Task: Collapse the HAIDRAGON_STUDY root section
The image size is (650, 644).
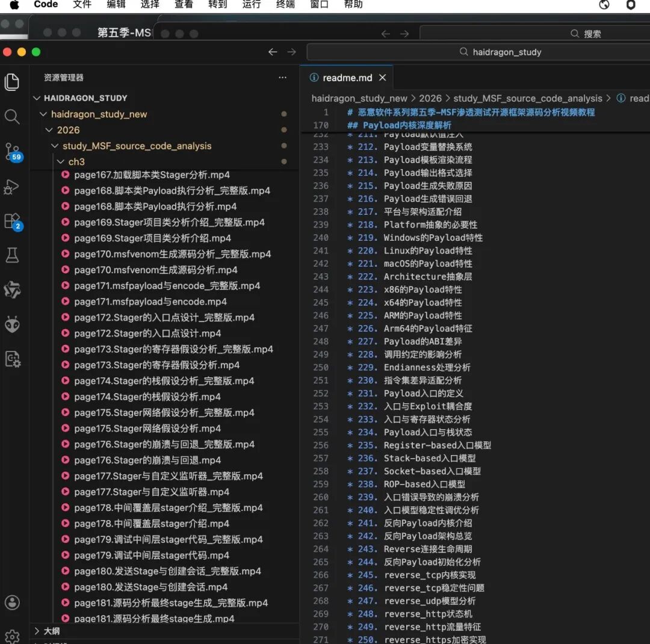Action: tap(37, 98)
